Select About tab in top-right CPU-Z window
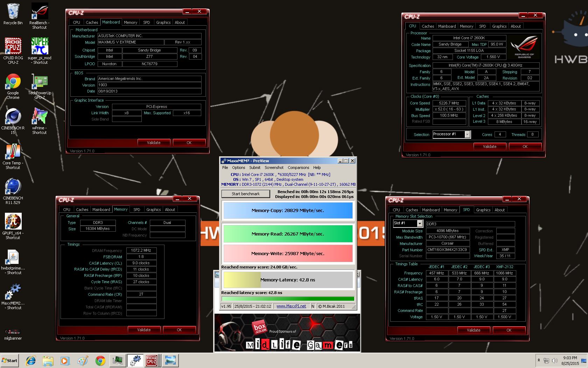The width and height of the screenshot is (588, 368). pyautogui.click(x=516, y=26)
